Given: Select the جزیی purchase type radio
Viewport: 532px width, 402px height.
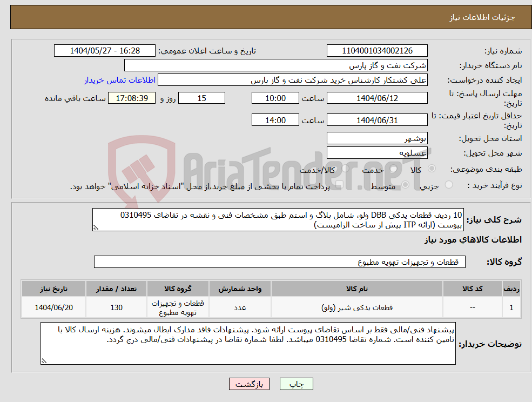Looking at the screenshot, I should (x=449, y=185).
